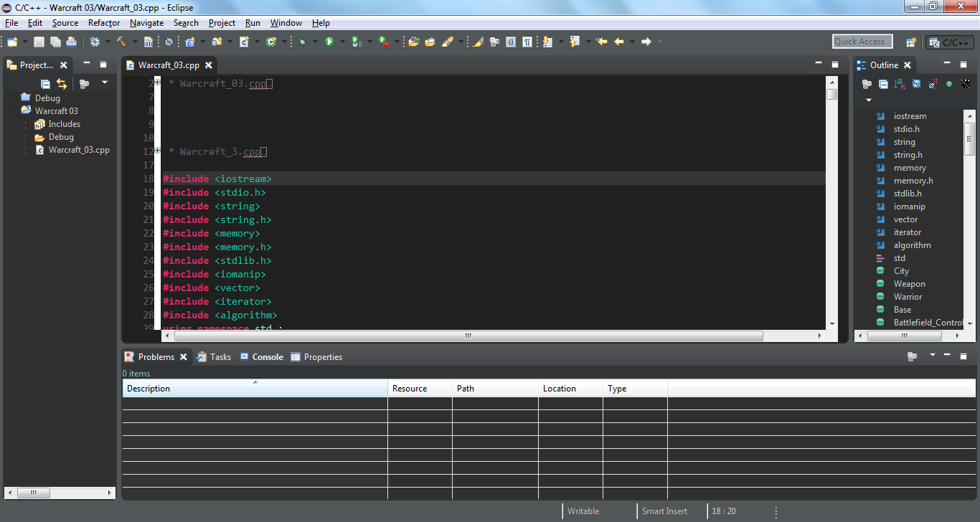Click the Quick Access input field
The image size is (980, 522).
pyautogui.click(x=862, y=42)
